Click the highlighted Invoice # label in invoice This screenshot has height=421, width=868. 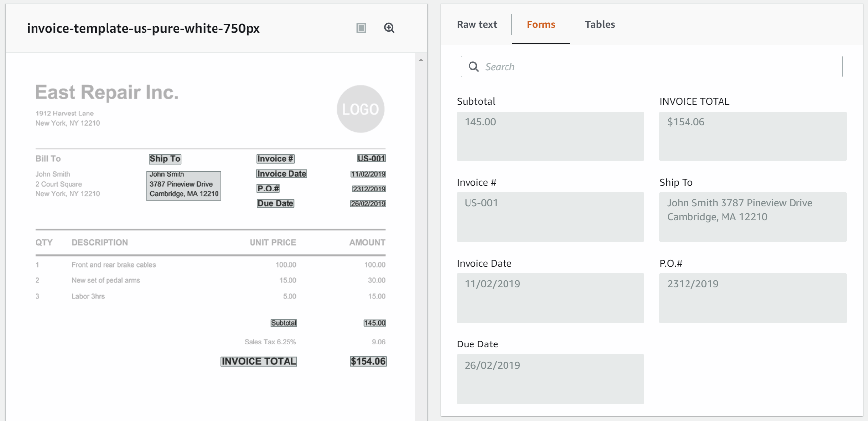276,159
